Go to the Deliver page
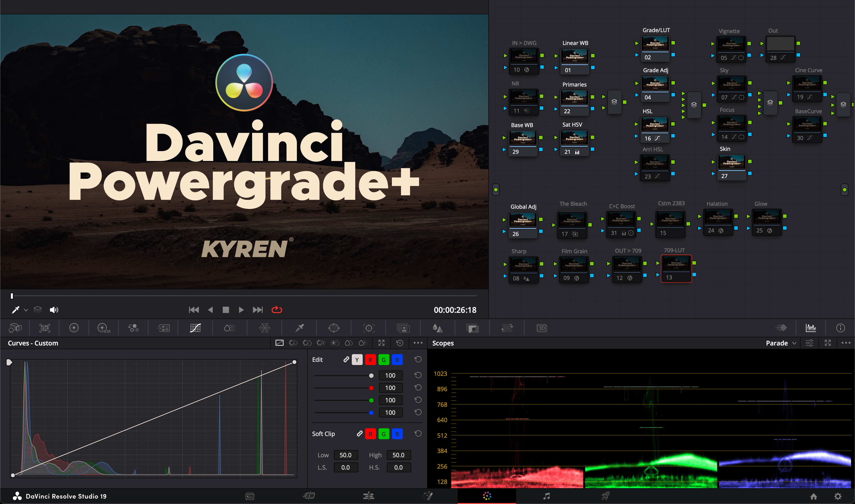Viewport: 855px width, 504px height. click(x=605, y=496)
